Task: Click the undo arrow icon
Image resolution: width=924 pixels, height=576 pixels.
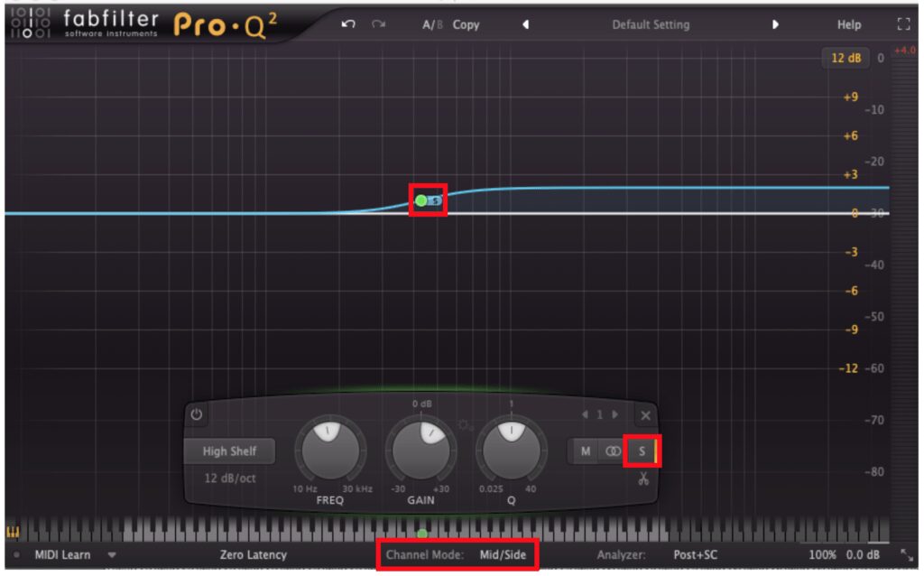Action: tap(348, 24)
